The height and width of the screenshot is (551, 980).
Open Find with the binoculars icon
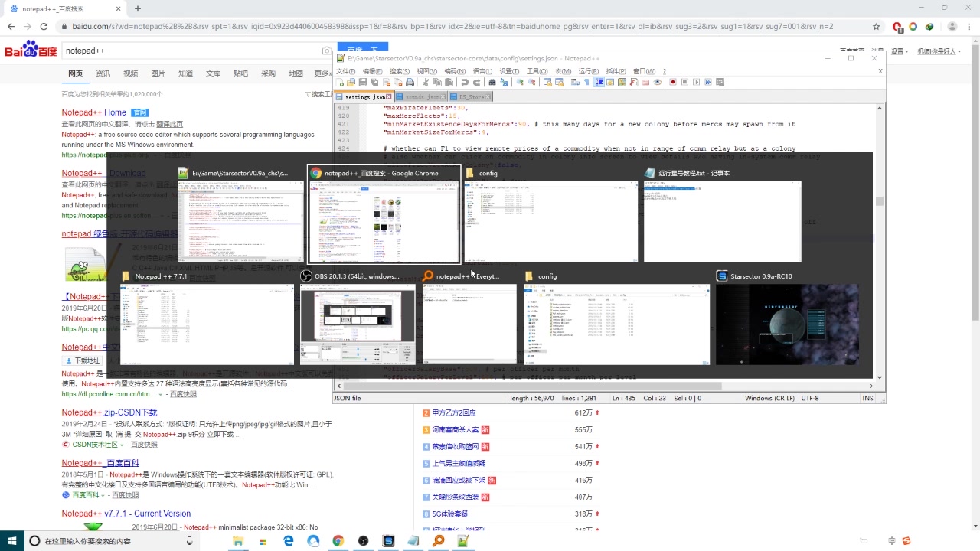click(492, 82)
